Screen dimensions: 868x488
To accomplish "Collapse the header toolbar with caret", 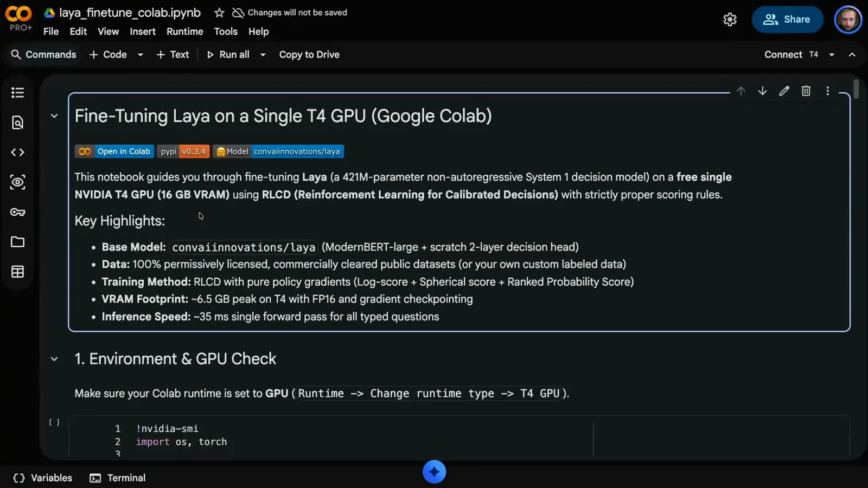I will 852,55.
